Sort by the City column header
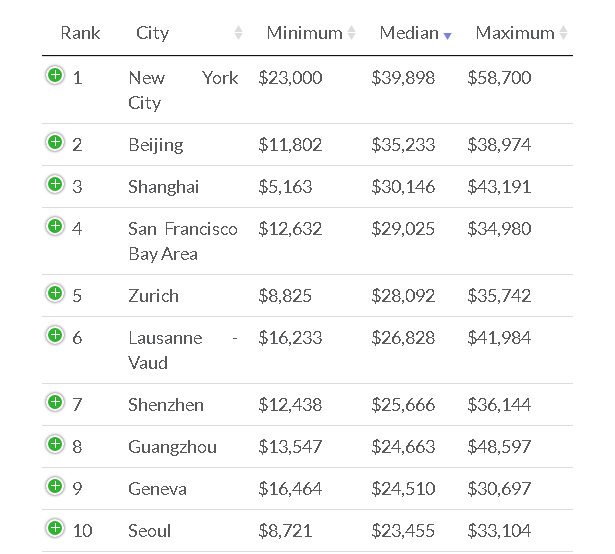The image size is (615, 554). coord(152,33)
